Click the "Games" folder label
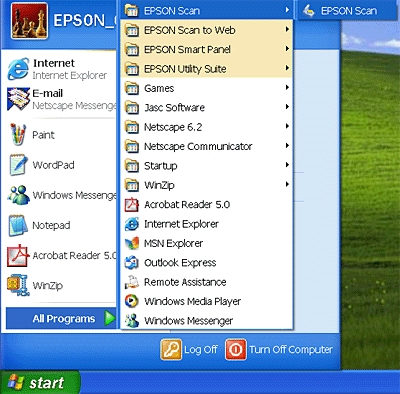 (x=159, y=88)
